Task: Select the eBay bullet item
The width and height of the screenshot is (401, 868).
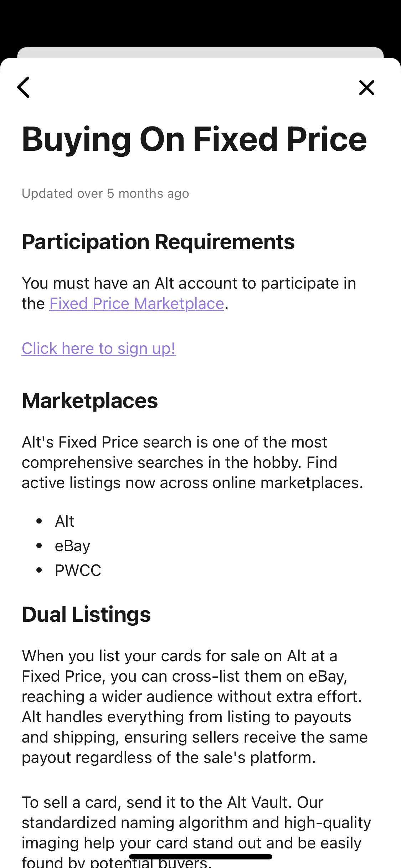Action: [73, 546]
